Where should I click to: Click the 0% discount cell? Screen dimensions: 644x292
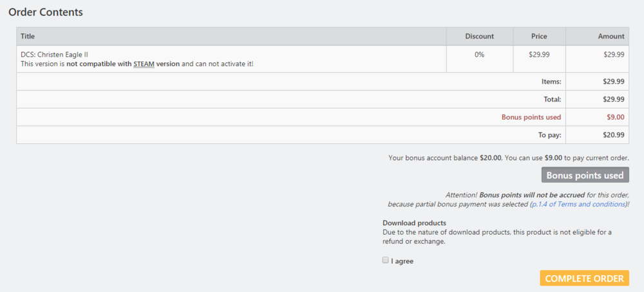point(479,55)
